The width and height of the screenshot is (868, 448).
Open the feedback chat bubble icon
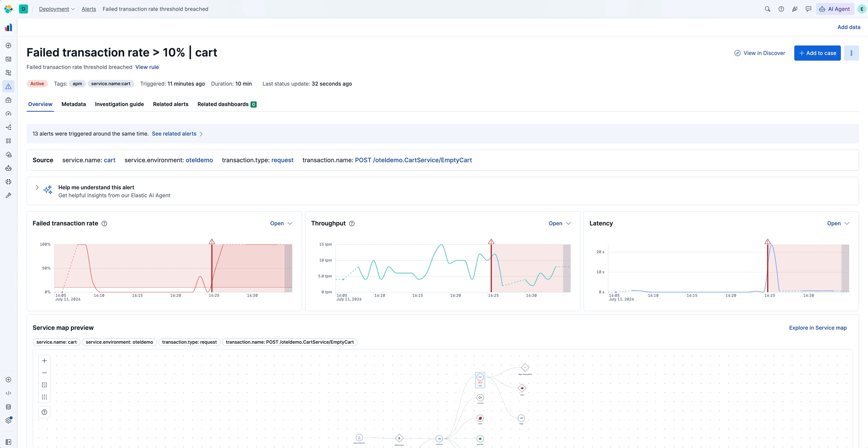tap(808, 9)
